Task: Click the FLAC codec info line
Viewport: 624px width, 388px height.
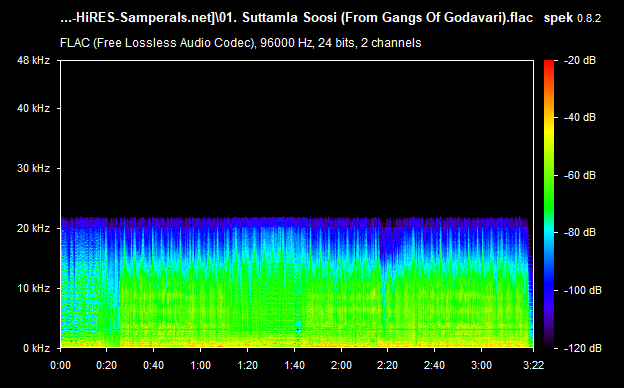Action: pyautogui.click(x=240, y=43)
